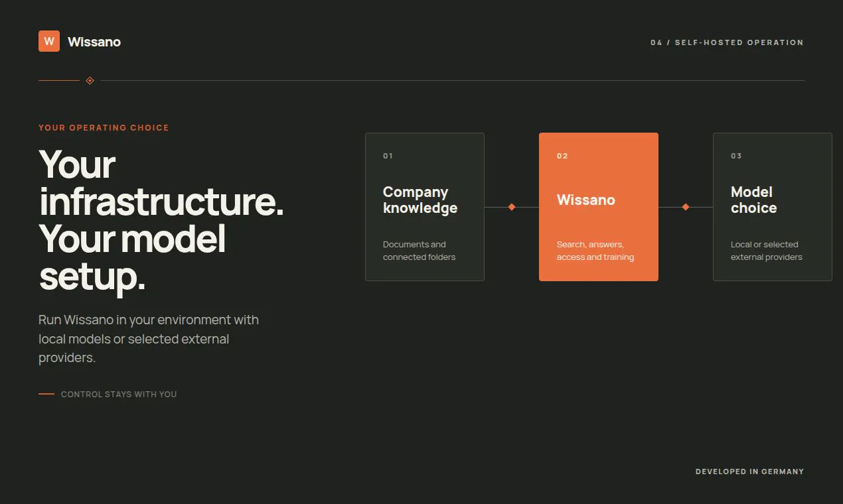Click the orange W logo icon
843x504 pixels.
coord(49,41)
